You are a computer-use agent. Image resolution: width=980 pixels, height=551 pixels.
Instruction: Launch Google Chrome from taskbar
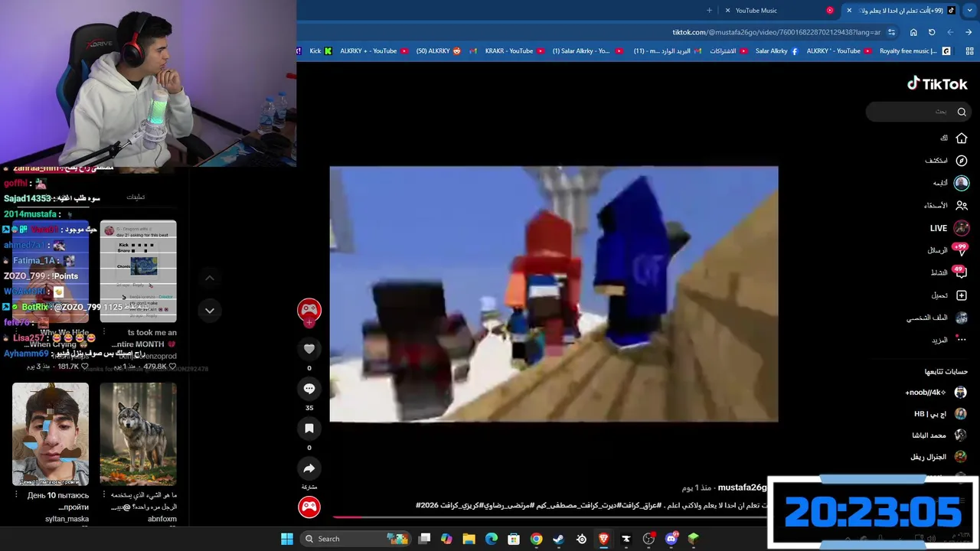[x=536, y=539]
